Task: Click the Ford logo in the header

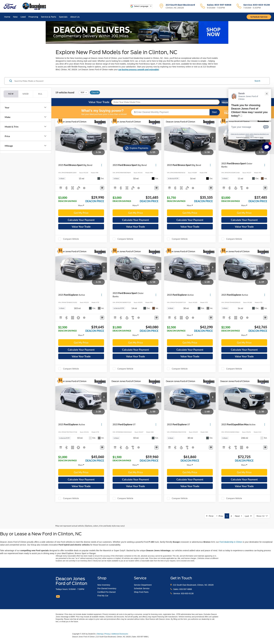Action: [x=10, y=7]
